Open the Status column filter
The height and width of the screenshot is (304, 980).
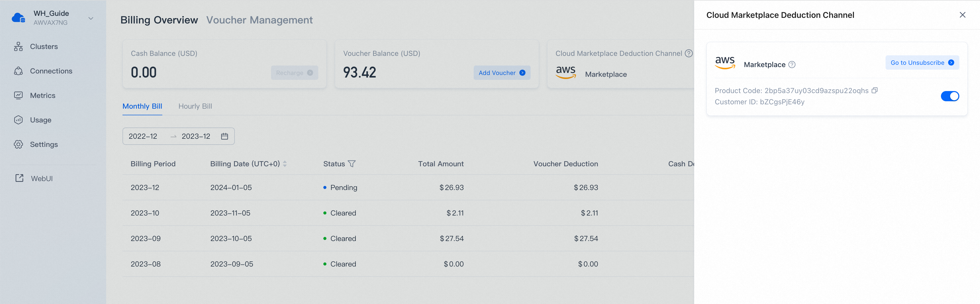352,163
